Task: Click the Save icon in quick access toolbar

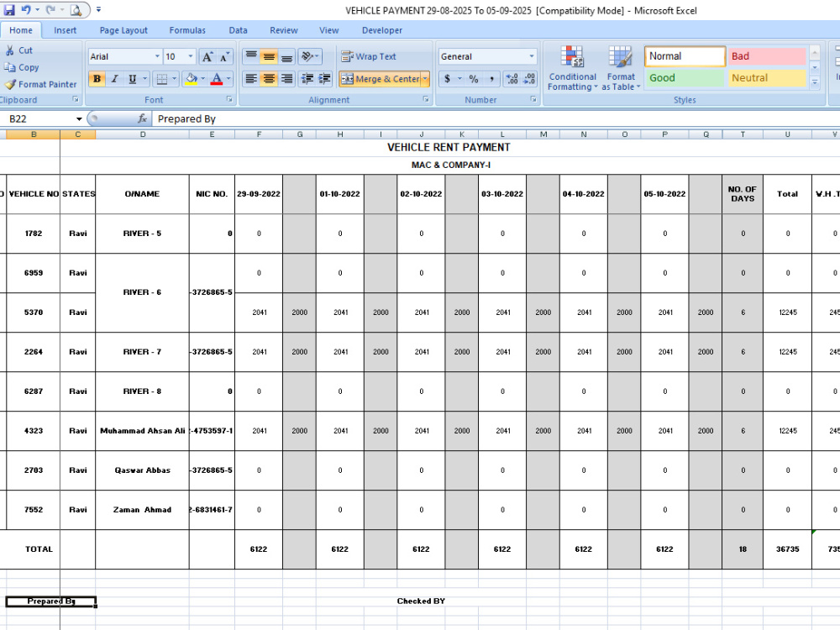Action: 9,9
